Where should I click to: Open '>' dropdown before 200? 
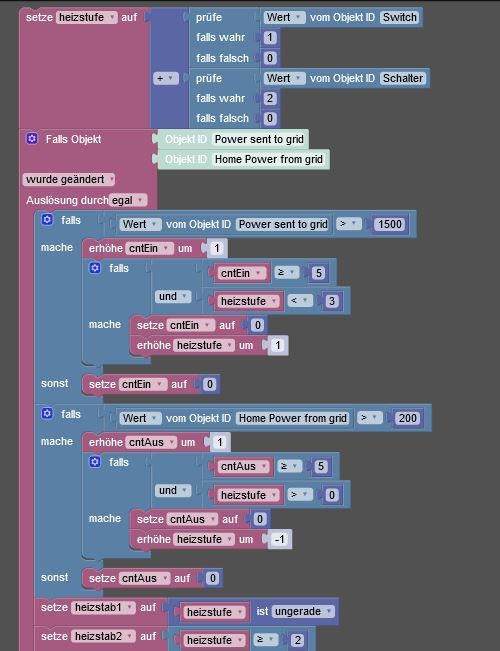click(x=369, y=418)
